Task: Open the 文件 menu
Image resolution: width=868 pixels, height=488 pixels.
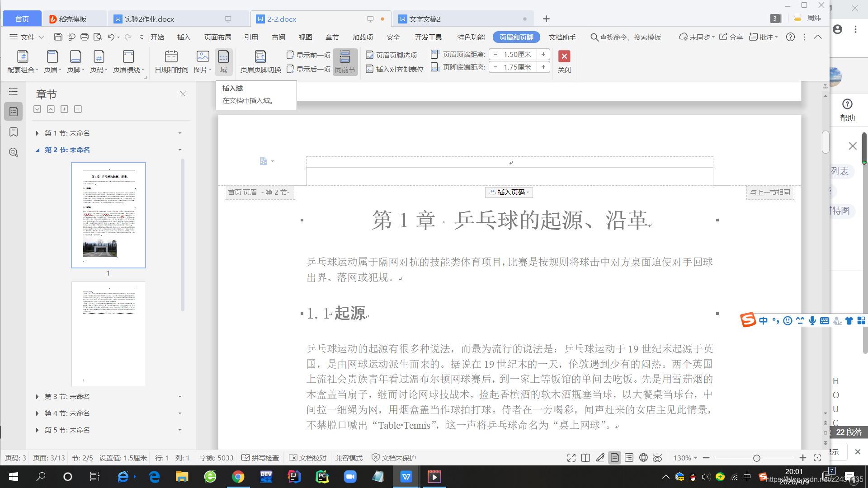Action: pyautogui.click(x=27, y=37)
